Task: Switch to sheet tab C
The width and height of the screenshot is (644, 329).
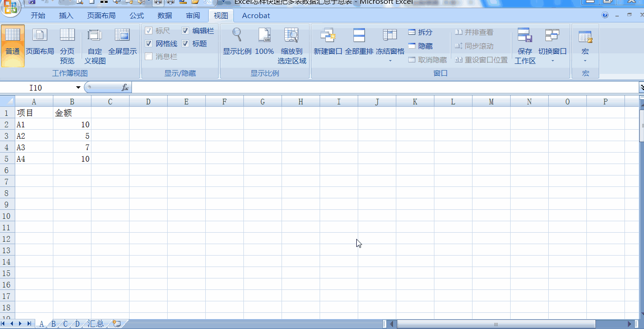Action: (65, 324)
